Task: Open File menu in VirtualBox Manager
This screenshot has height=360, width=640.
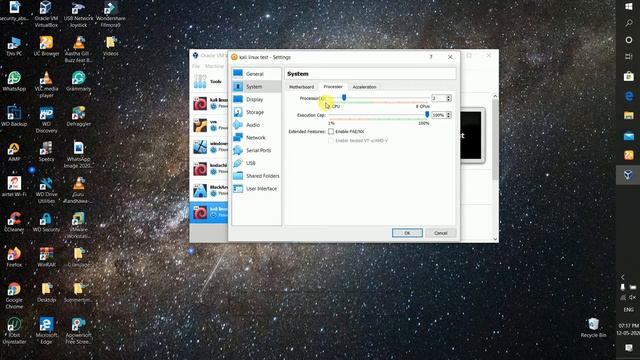Action: 196,66
